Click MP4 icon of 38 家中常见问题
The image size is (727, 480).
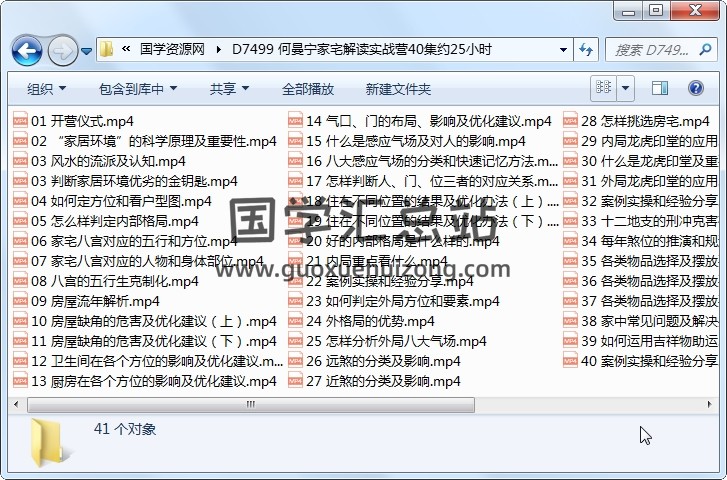[570, 321]
